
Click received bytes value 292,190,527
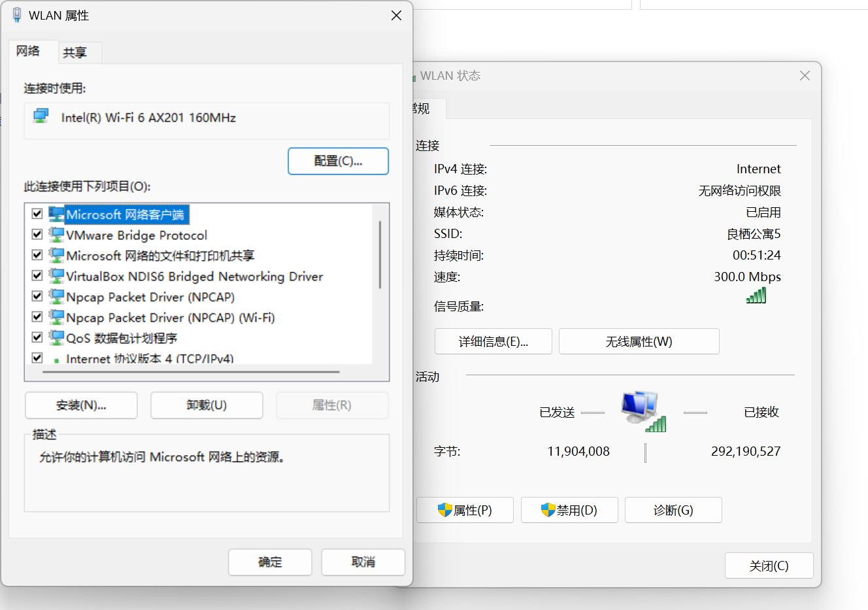pos(746,451)
